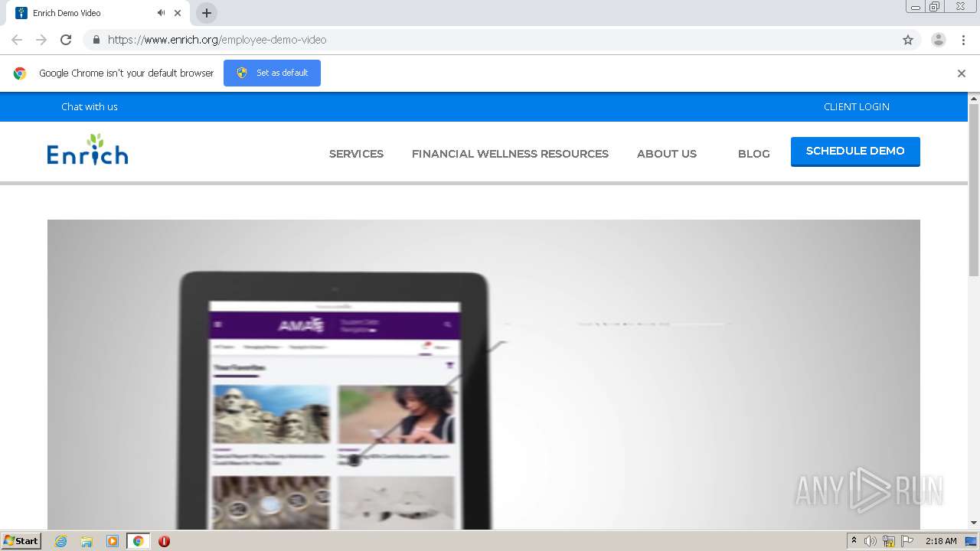Open FINANCIAL WELLNESS RESOURCES menu
980x551 pixels.
tap(510, 154)
